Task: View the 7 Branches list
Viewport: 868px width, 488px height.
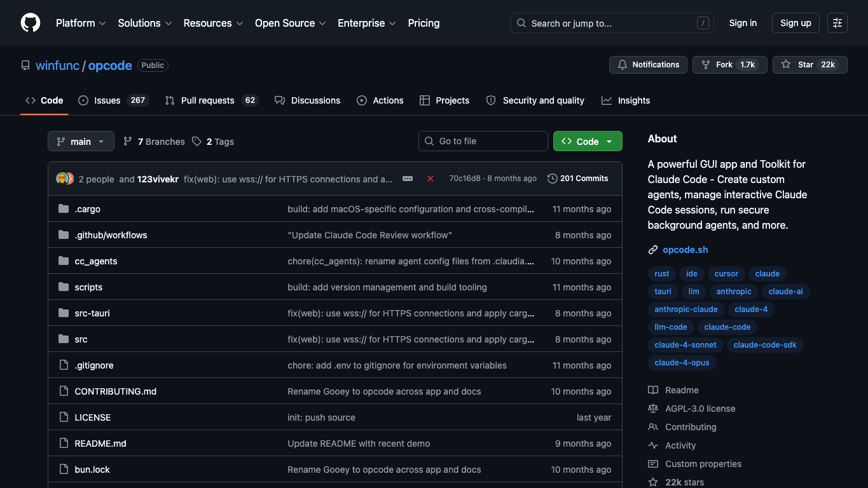Action: pos(154,142)
